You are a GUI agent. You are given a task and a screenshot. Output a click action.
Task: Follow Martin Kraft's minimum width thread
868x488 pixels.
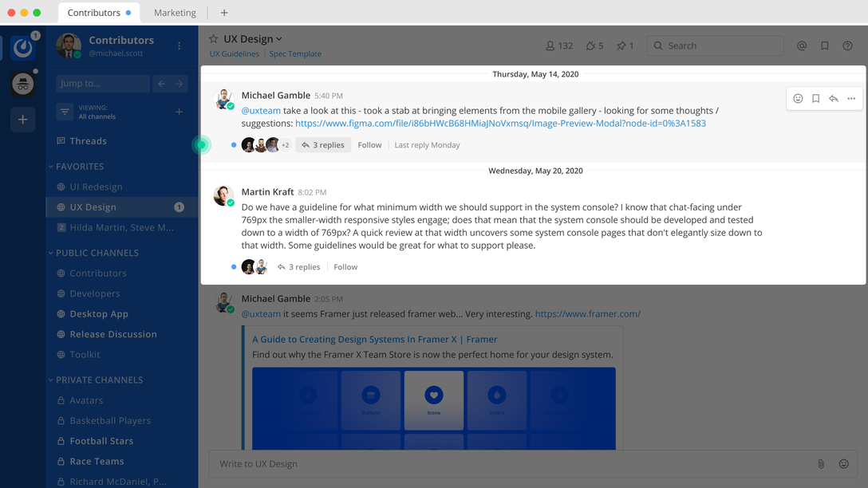[345, 266]
